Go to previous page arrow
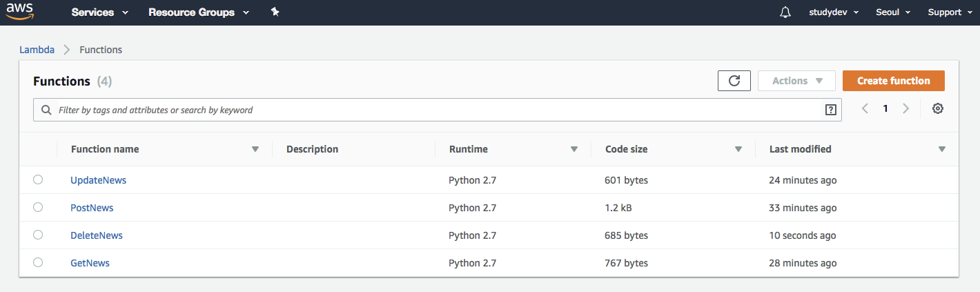Screen dimensions: 980x292 [865, 108]
